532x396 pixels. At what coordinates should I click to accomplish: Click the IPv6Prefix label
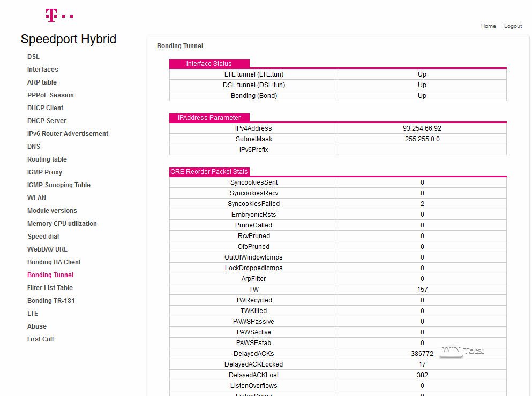coord(254,150)
